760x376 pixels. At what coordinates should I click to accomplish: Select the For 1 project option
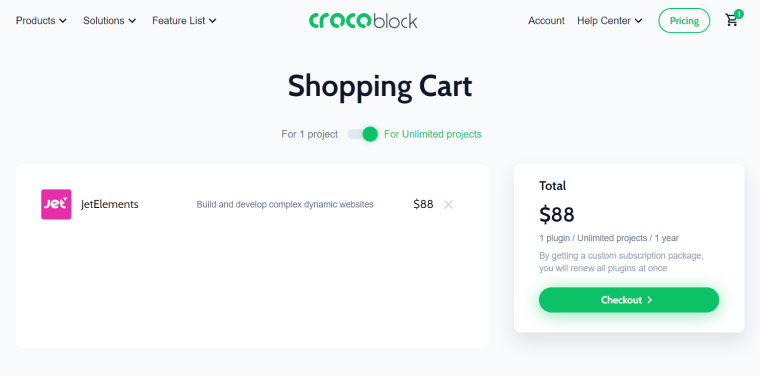click(x=309, y=134)
